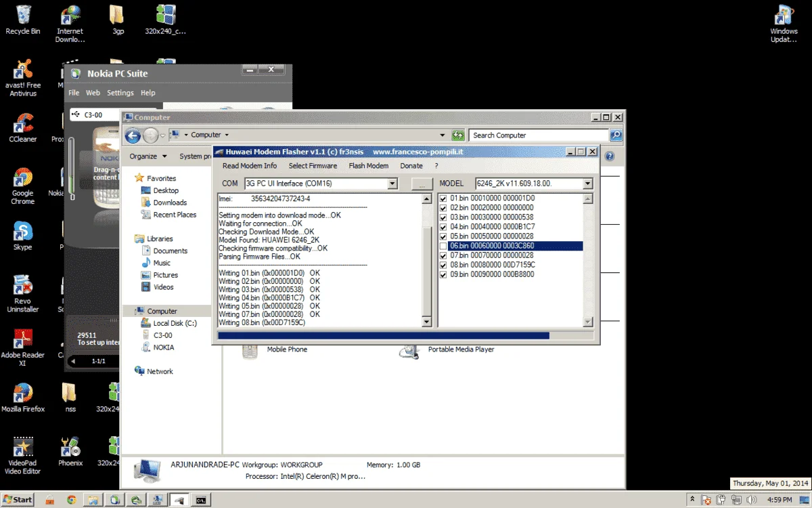Select Downloads under Favorites
The image size is (812, 508).
(x=163, y=203)
